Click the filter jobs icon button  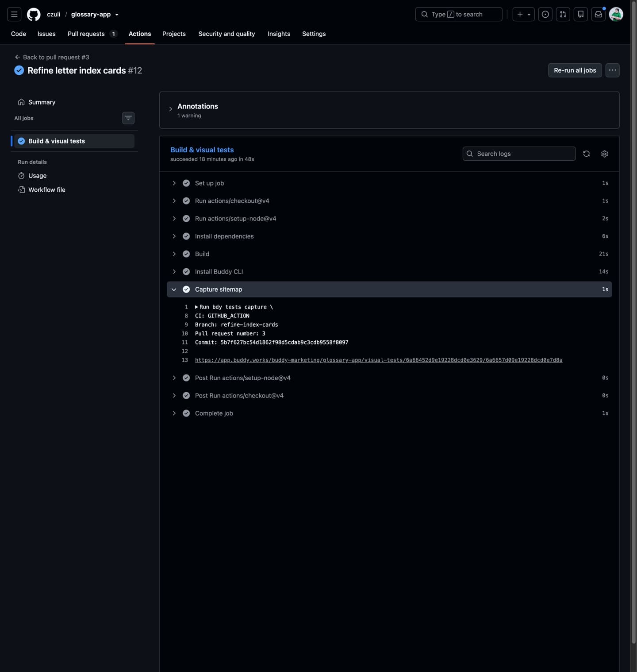(x=128, y=118)
